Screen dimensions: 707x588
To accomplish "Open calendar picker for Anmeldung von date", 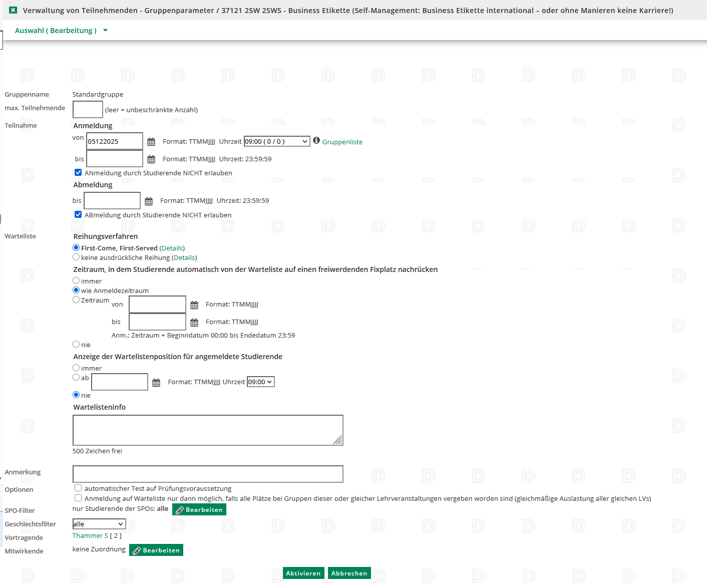I will coord(151,142).
